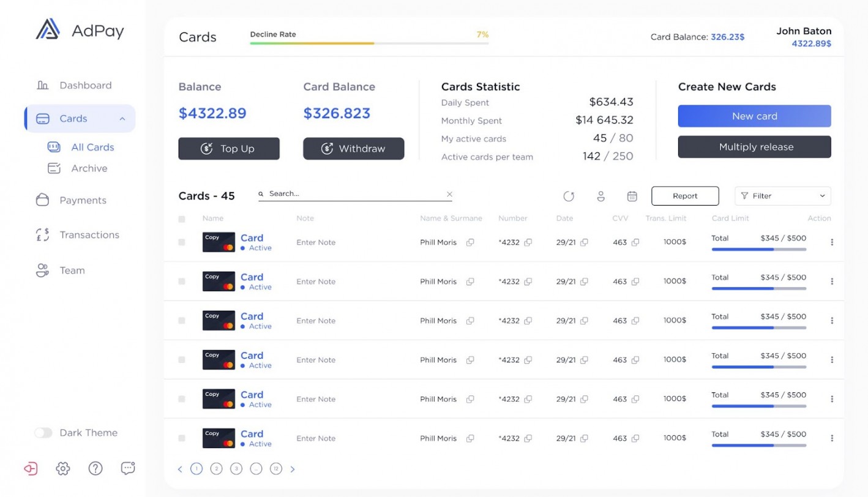Screen dimensions: 868x497
Task: Click the red logout icon
Action: click(31, 469)
